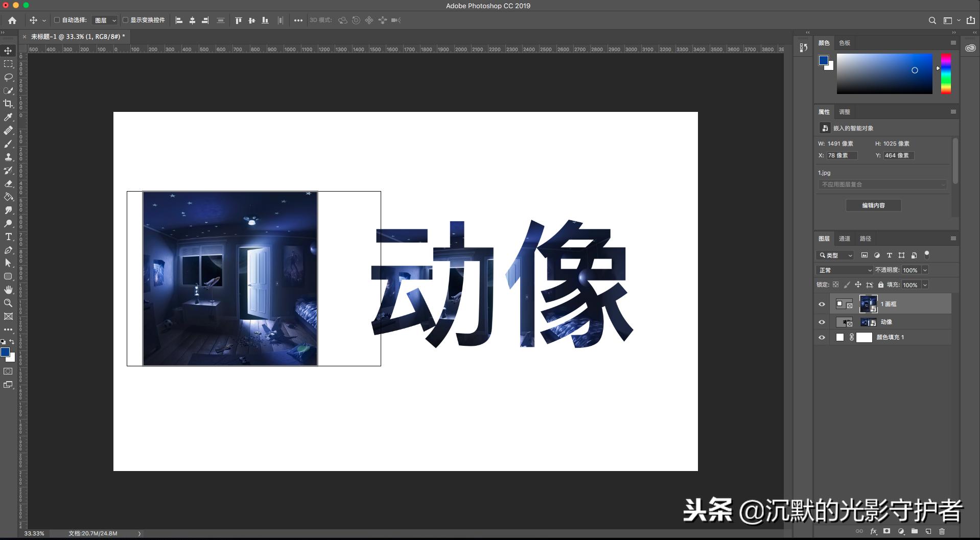Screen dimensions: 980x540
Task: Click the 编辑内容 button
Action: pyautogui.click(x=874, y=205)
